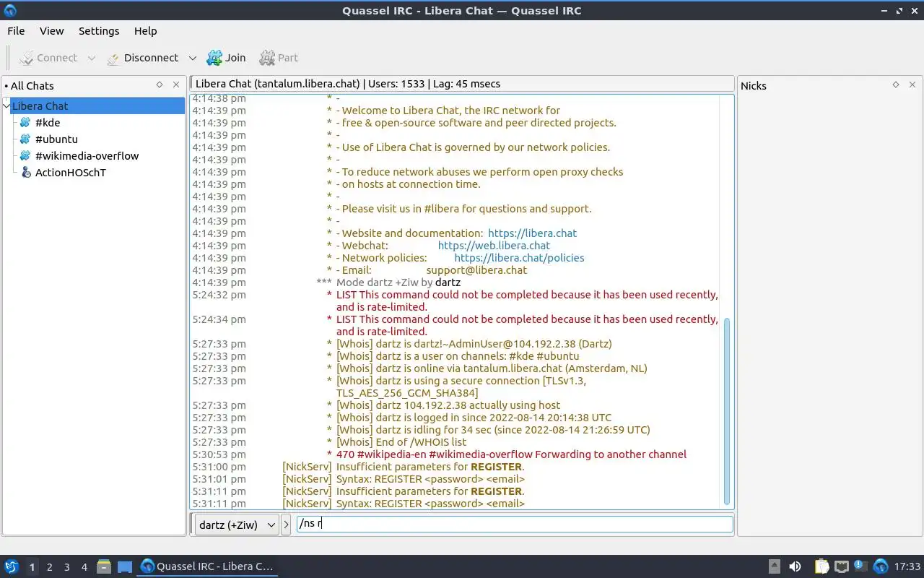Select the #wikimedia-overflow channel name

coord(87,155)
